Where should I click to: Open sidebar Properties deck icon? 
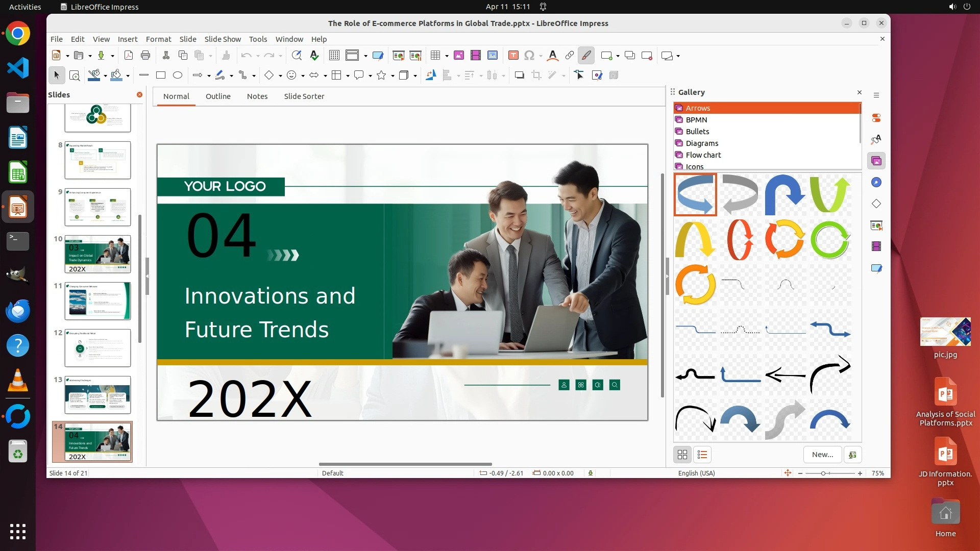[x=876, y=118]
